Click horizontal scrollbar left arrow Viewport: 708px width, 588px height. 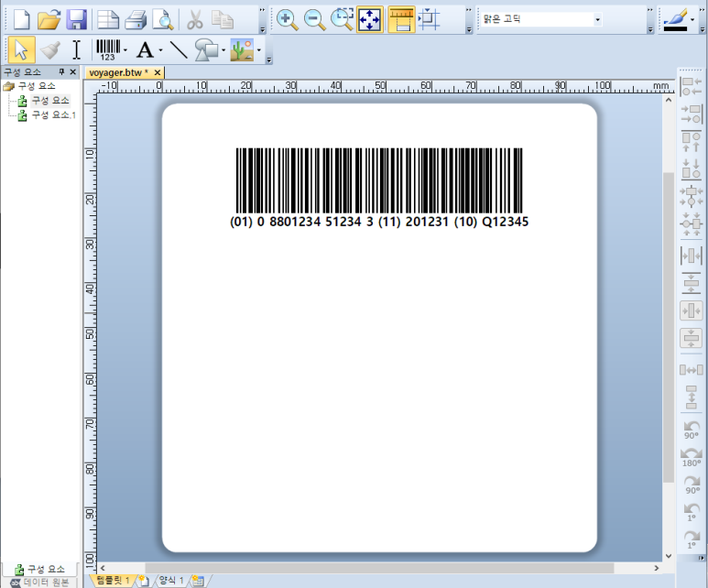click(103, 568)
